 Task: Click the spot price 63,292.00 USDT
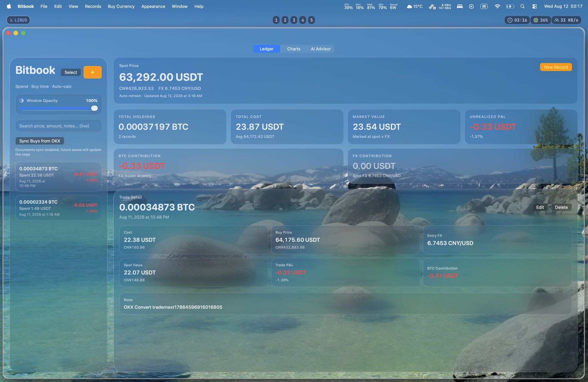click(161, 77)
